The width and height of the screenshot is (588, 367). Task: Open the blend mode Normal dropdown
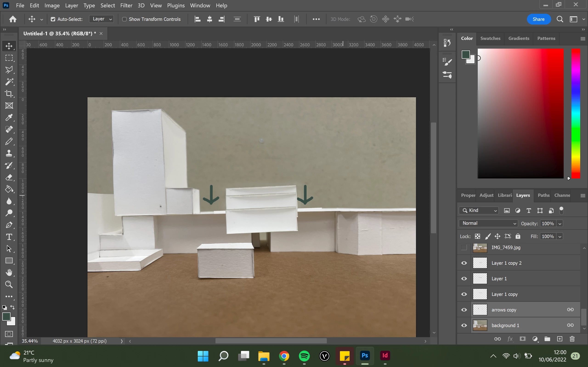(488, 223)
